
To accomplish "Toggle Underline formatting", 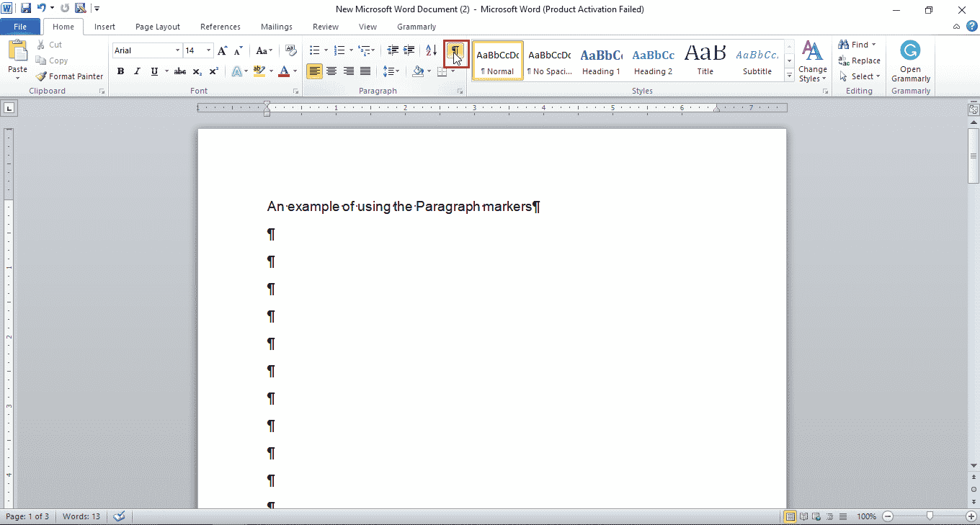I will coord(153,71).
